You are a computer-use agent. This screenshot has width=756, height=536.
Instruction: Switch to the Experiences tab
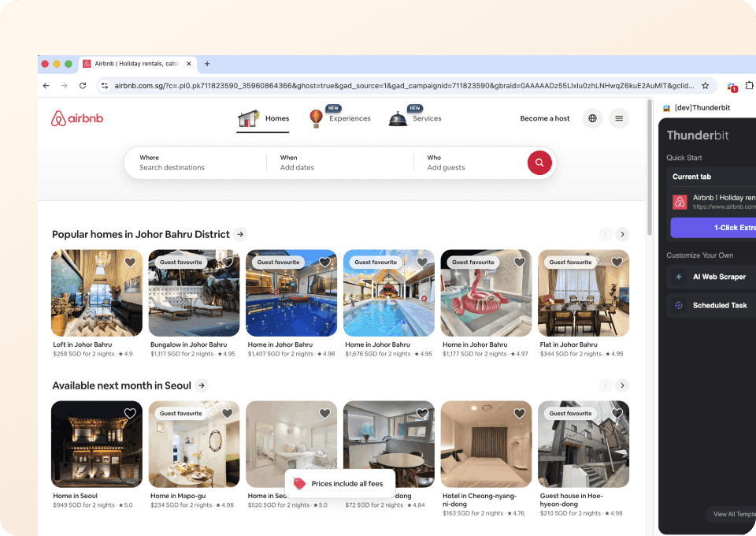(x=339, y=118)
